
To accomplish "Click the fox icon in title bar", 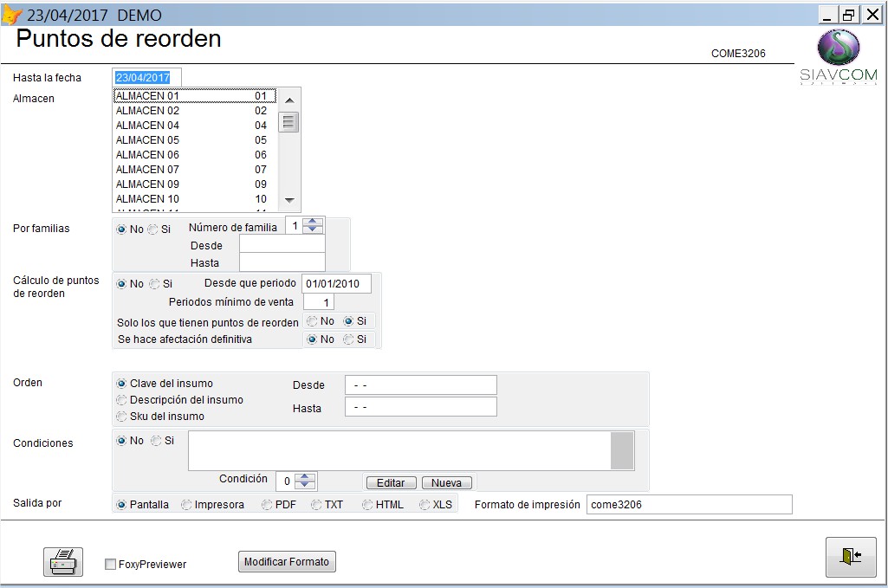I will point(12,15).
